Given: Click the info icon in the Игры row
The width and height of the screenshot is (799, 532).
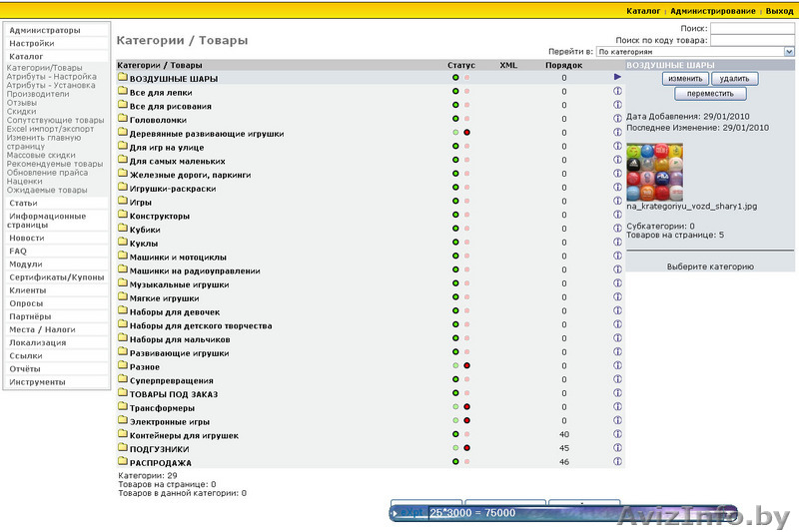Looking at the screenshot, I should pyautogui.click(x=617, y=202).
